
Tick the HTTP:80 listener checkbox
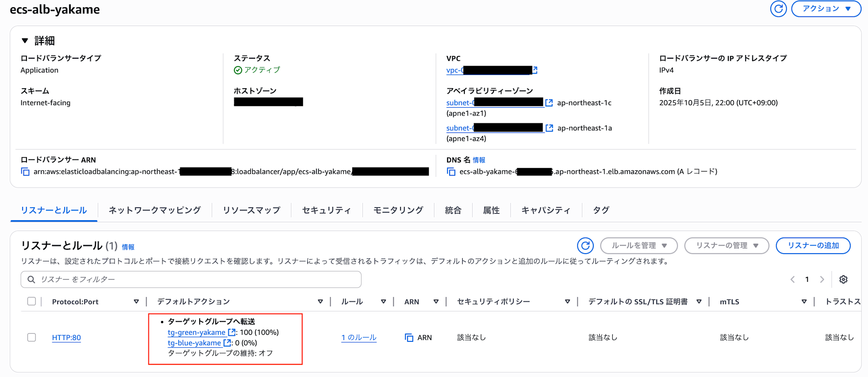(32, 337)
